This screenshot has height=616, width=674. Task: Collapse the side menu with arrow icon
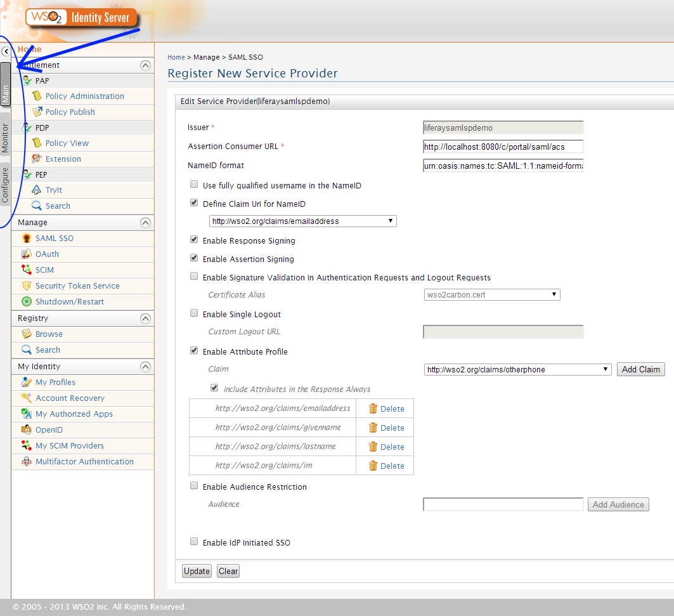point(6,51)
